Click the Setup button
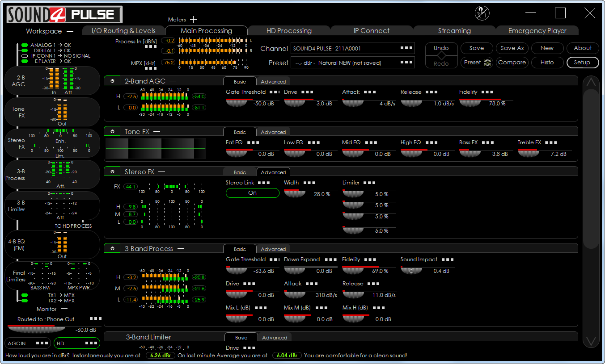Screen dimensions: 605x364 [582, 63]
